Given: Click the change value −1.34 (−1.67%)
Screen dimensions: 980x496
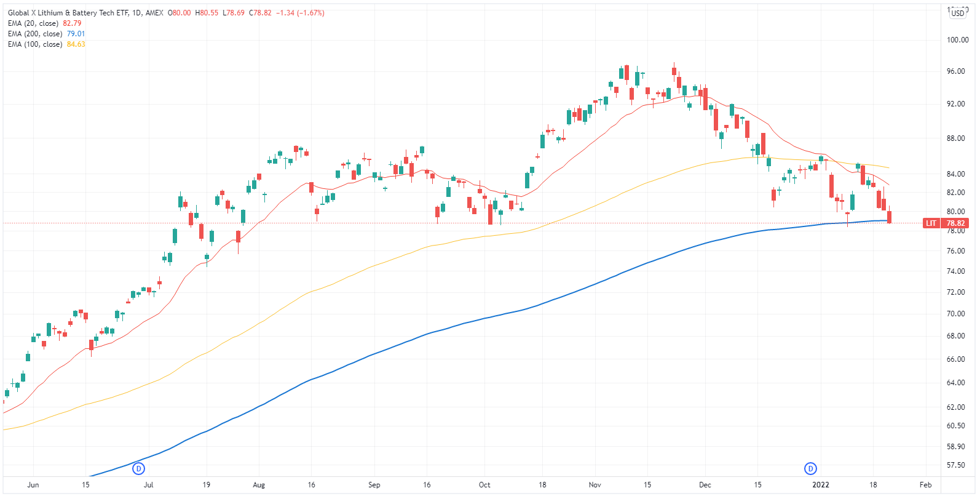Looking at the screenshot, I should pyautogui.click(x=299, y=13).
